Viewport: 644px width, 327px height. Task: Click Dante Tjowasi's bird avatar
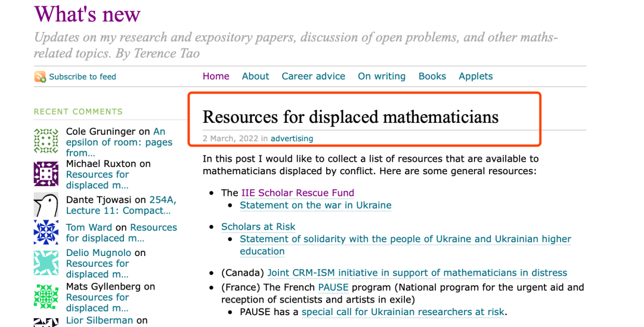pos(46,205)
